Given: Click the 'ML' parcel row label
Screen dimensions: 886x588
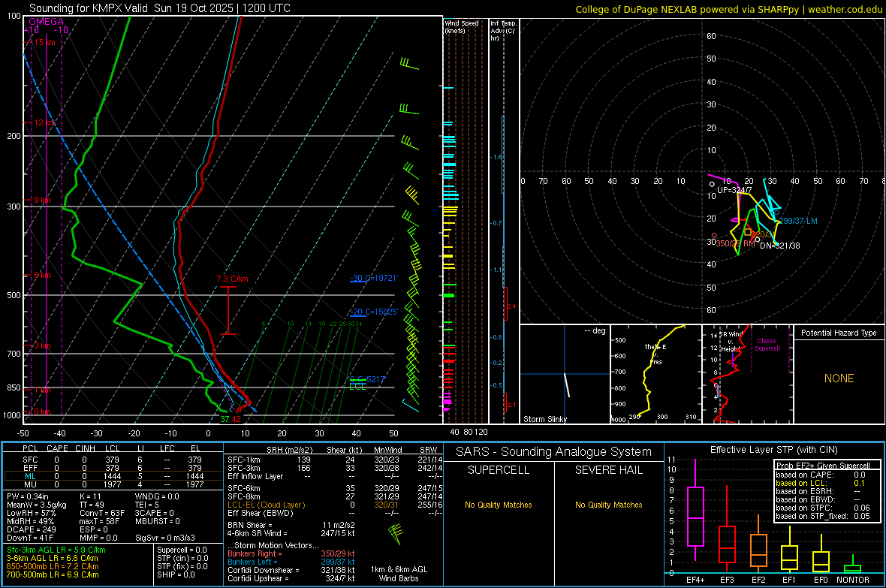Looking at the screenshot, I should coord(31,476).
